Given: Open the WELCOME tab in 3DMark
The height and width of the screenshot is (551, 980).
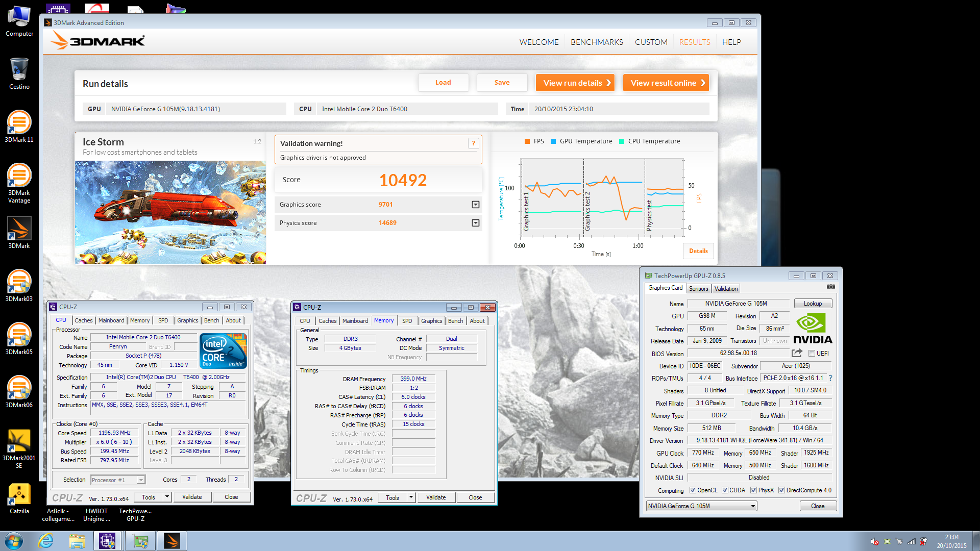Looking at the screenshot, I should 539,42.
